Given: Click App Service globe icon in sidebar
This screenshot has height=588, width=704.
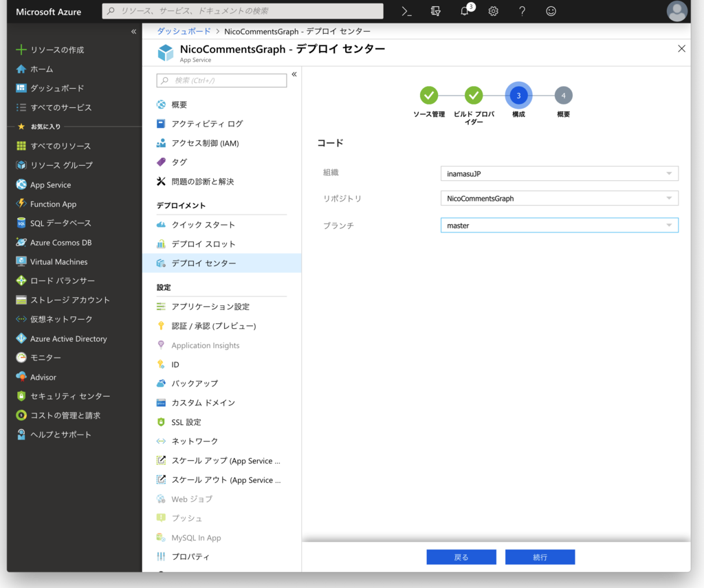Looking at the screenshot, I should [x=21, y=184].
